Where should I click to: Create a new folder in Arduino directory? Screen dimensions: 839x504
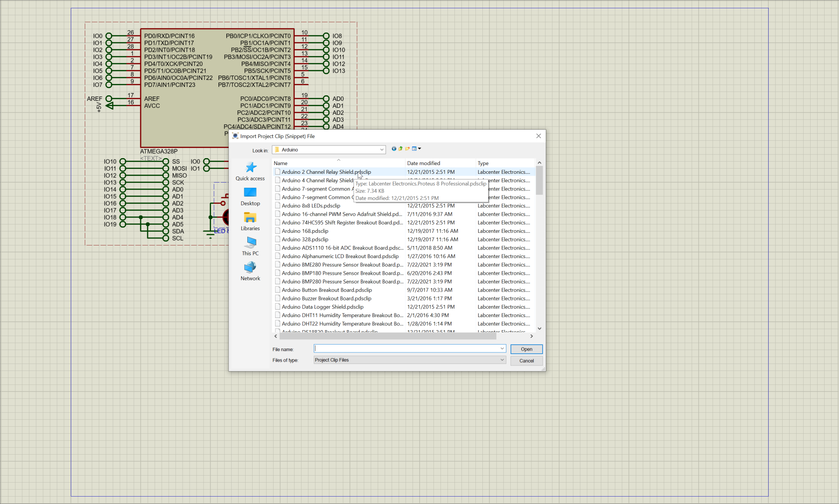coord(407,149)
